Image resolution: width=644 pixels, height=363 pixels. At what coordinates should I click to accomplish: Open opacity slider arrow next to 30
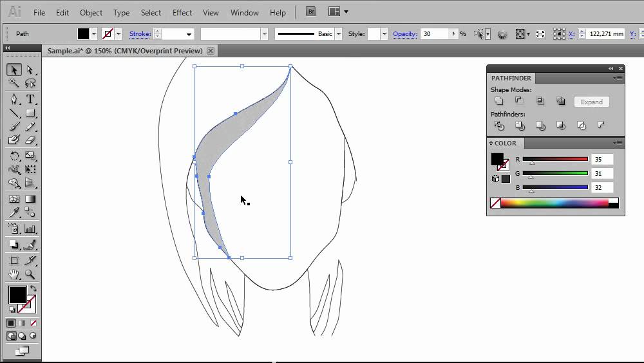click(x=453, y=34)
